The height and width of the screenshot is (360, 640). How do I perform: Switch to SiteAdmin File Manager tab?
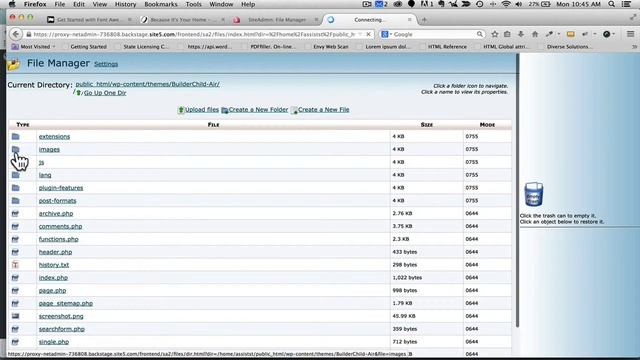tap(276, 20)
